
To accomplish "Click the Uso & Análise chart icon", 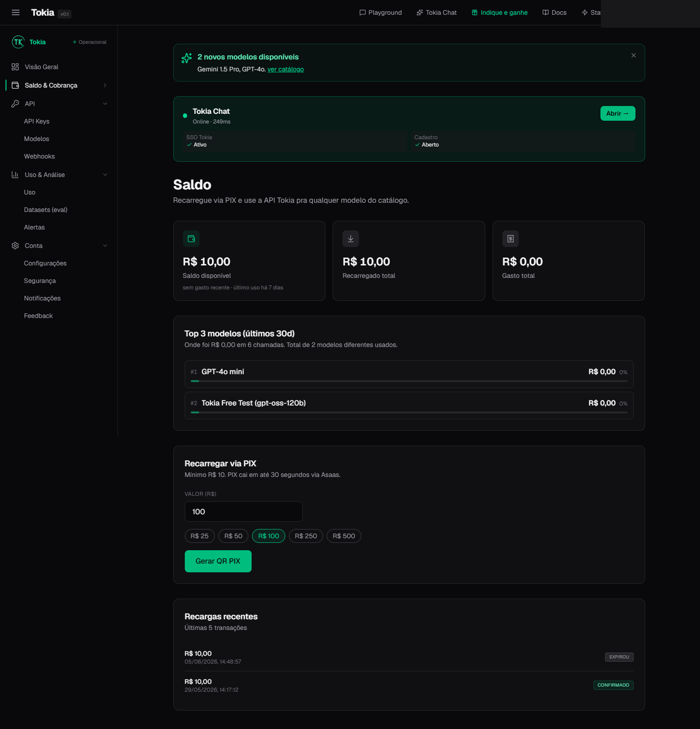I will [x=15, y=175].
